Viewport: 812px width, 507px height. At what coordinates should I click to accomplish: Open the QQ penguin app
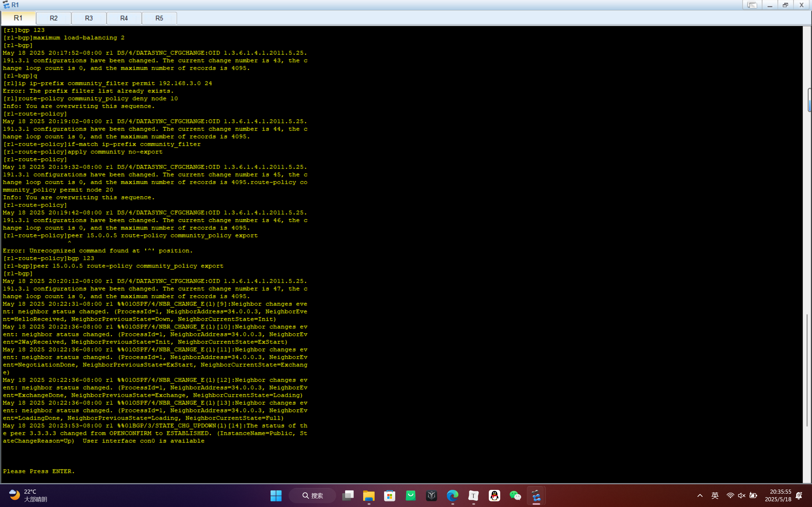[x=494, y=495]
